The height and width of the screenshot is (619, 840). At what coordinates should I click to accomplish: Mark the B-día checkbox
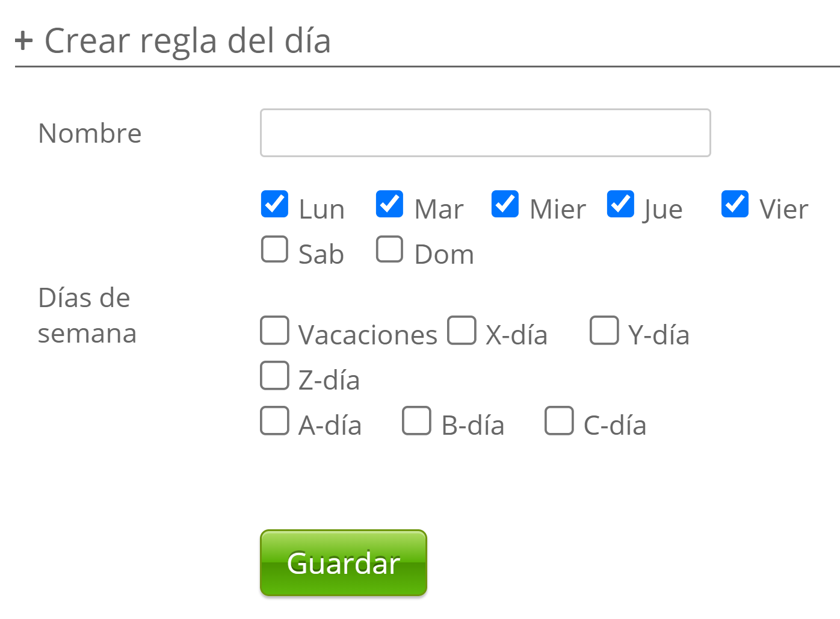click(416, 421)
